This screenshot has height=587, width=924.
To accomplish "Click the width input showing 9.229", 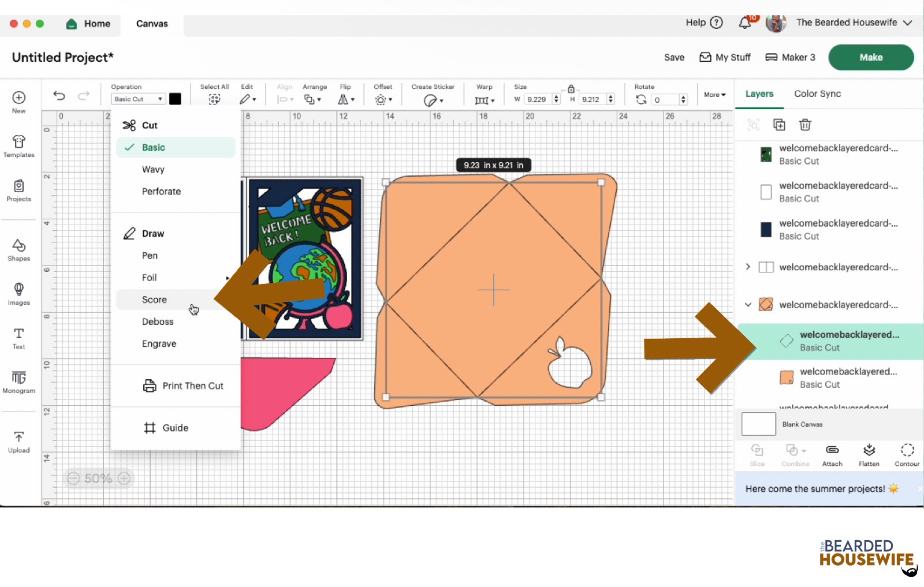I will tap(537, 99).
